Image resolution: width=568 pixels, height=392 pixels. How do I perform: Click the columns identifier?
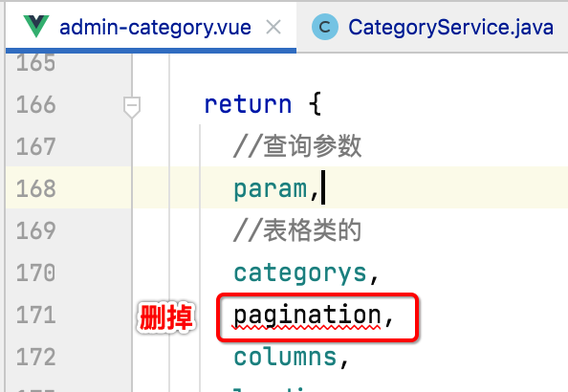pos(286,357)
